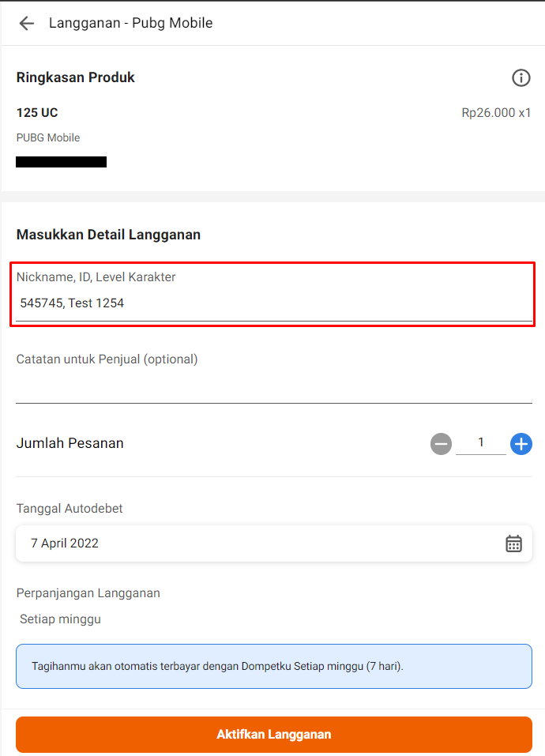Open the product summary info icon
Image resolution: width=545 pixels, height=756 pixels.
pyautogui.click(x=521, y=77)
